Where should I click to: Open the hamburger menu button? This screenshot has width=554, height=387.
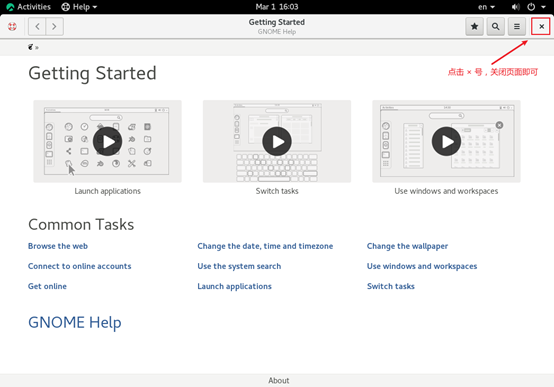(517, 27)
